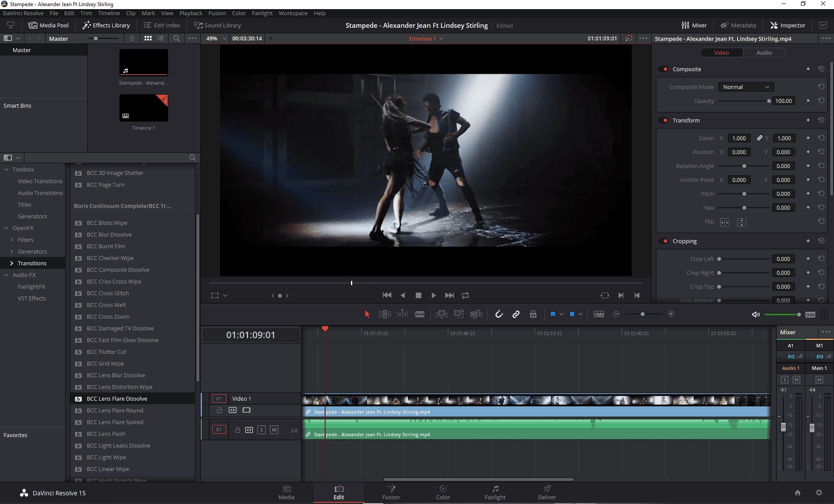This screenshot has height=504, width=834.
Task: Switch Inspector to the Audio tab
Action: pos(764,53)
